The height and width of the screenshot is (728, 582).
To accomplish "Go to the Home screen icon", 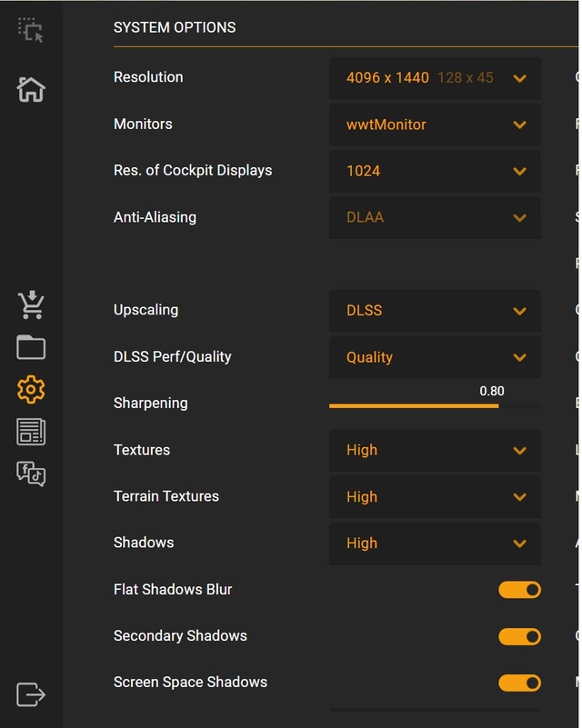I will [31, 89].
